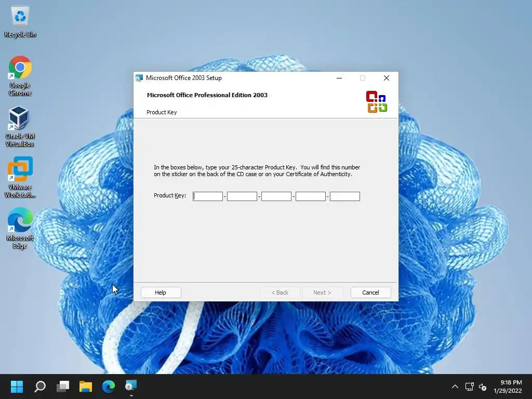The height and width of the screenshot is (399, 532).
Task: Select the Google Chrome desktop shortcut
Action: click(20, 76)
